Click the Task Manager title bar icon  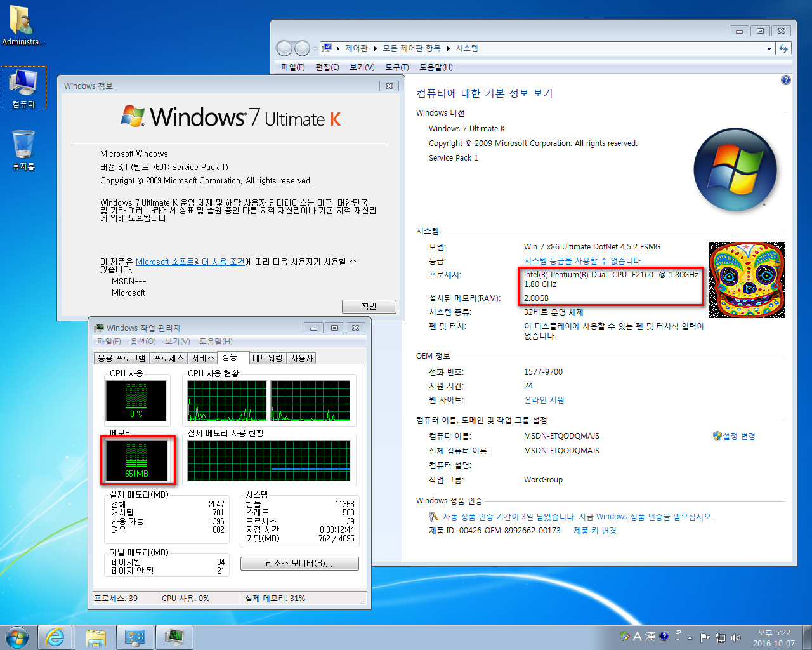99,328
